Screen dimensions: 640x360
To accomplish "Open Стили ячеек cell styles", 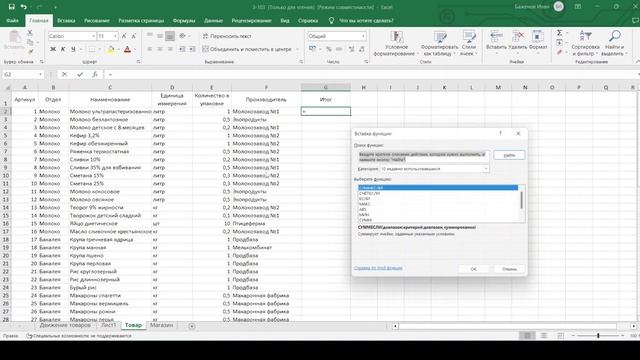I will pyautogui.click(x=469, y=43).
